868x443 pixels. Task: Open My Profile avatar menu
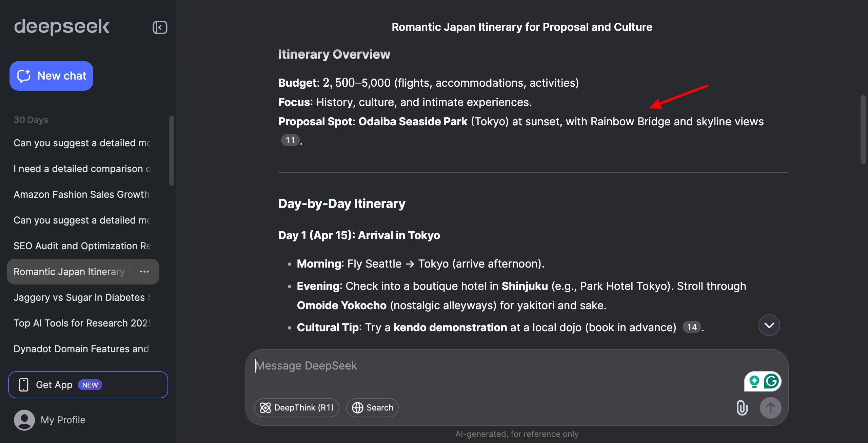[24, 420]
